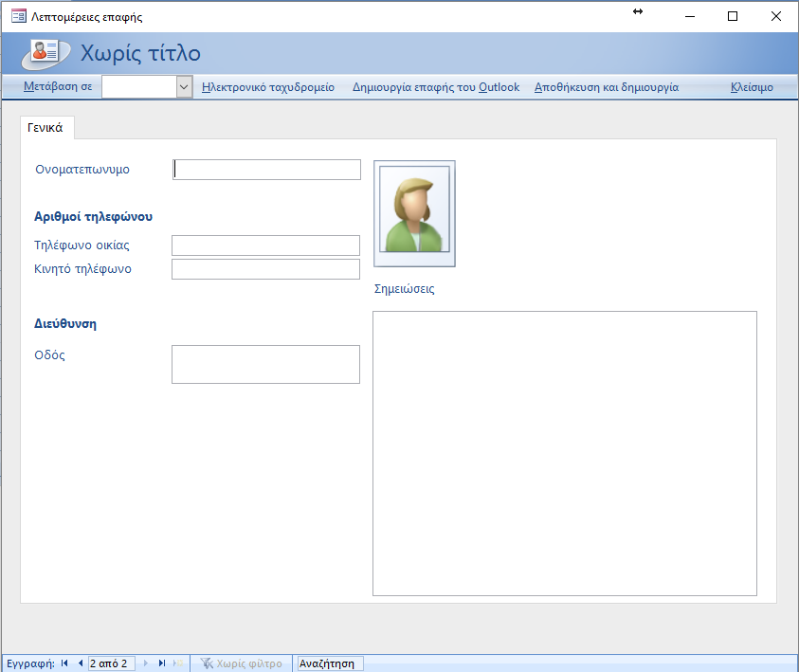Click the Κινητό τηλέφωνο label
This screenshot has width=799, height=672.
click(x=82, y=268)
